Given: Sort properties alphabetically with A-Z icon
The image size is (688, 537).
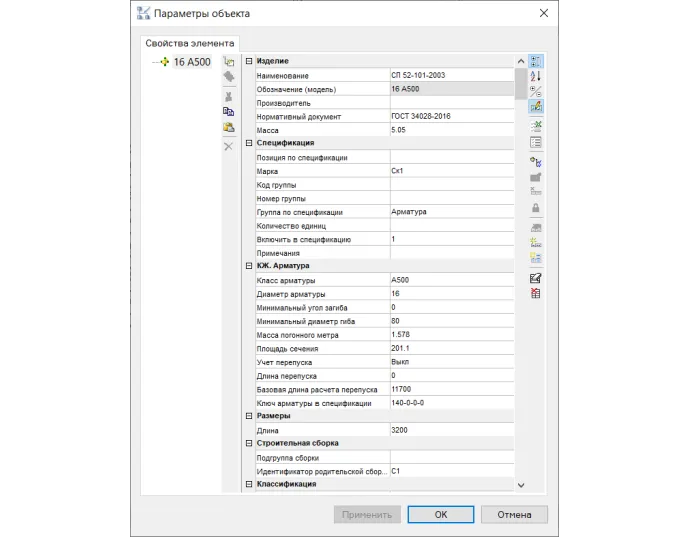Looking at the screenshot, I should pos(535,76).
